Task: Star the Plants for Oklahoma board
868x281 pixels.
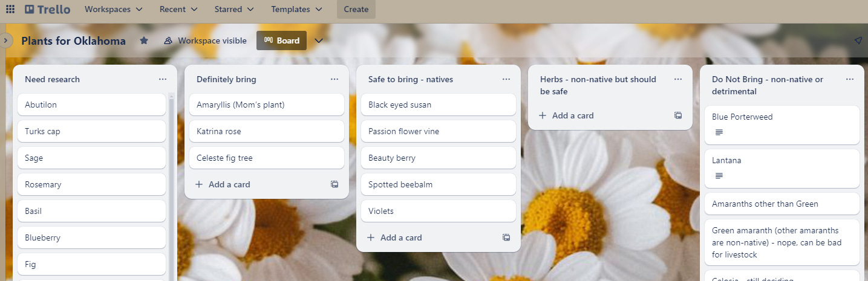Action: pos(144,40)
